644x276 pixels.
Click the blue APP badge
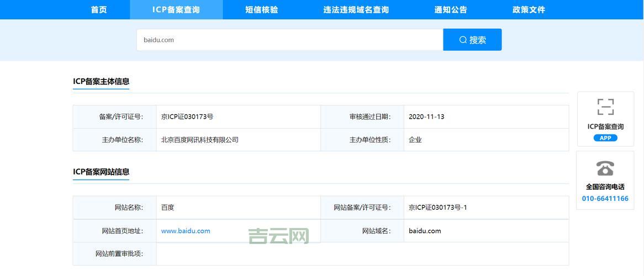click(605, 138)
